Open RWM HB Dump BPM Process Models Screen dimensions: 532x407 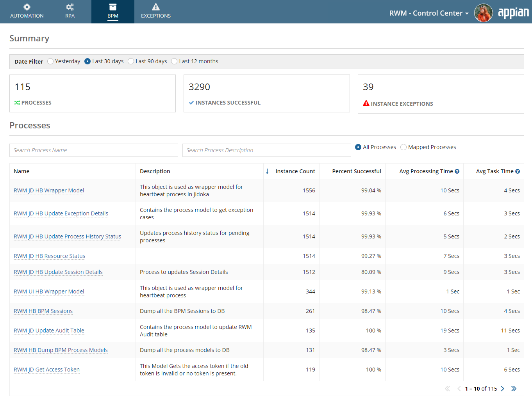tap(61, 350)
